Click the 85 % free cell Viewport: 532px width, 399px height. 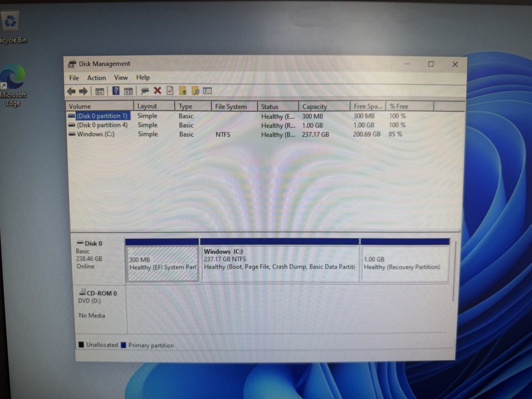395,134
